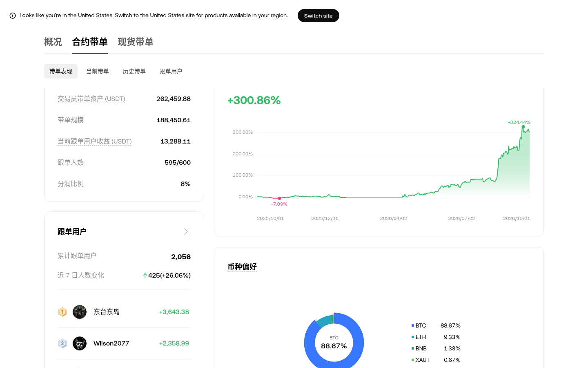Screen dimensions: 588x368
Task: Select the 带单表现 sub-tab
Action: (61, 71)
